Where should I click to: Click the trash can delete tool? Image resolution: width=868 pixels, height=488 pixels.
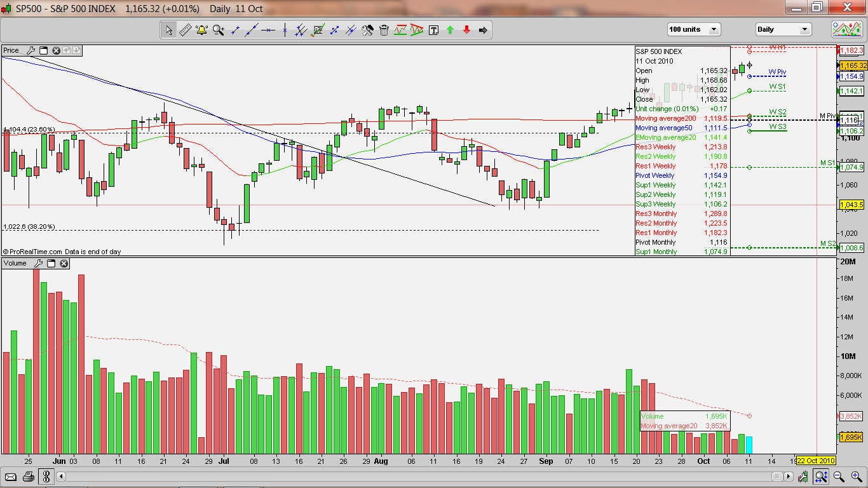click(384, 30)
